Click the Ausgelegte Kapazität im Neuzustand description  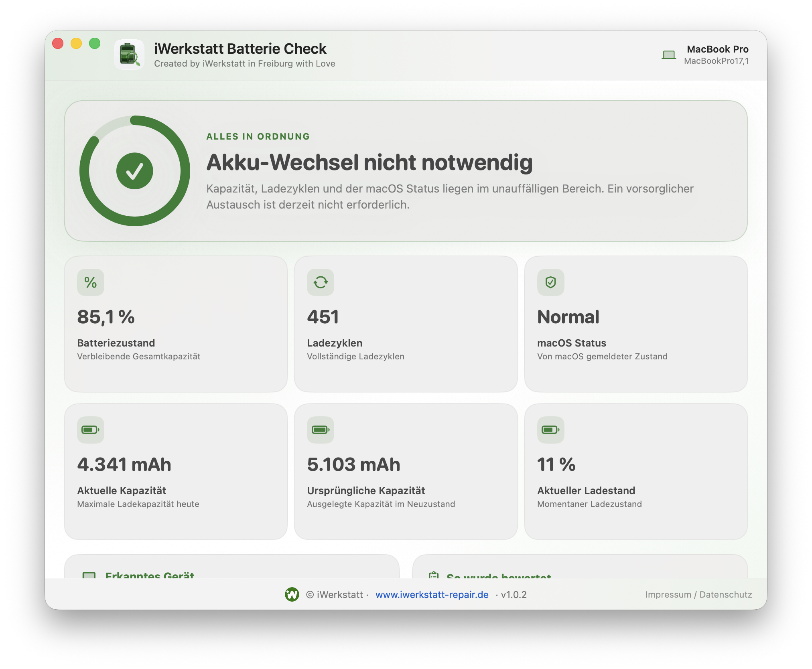(381, 504)
